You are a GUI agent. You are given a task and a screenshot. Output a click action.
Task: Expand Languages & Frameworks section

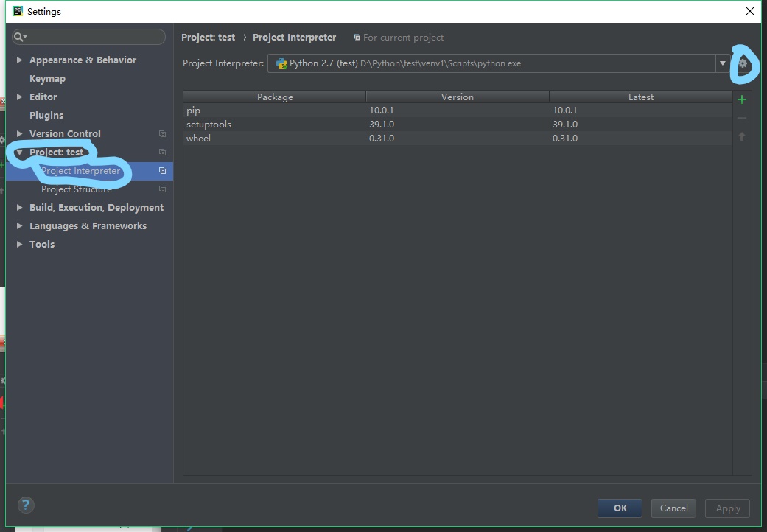pyautogui.click(x=19, y=226)
